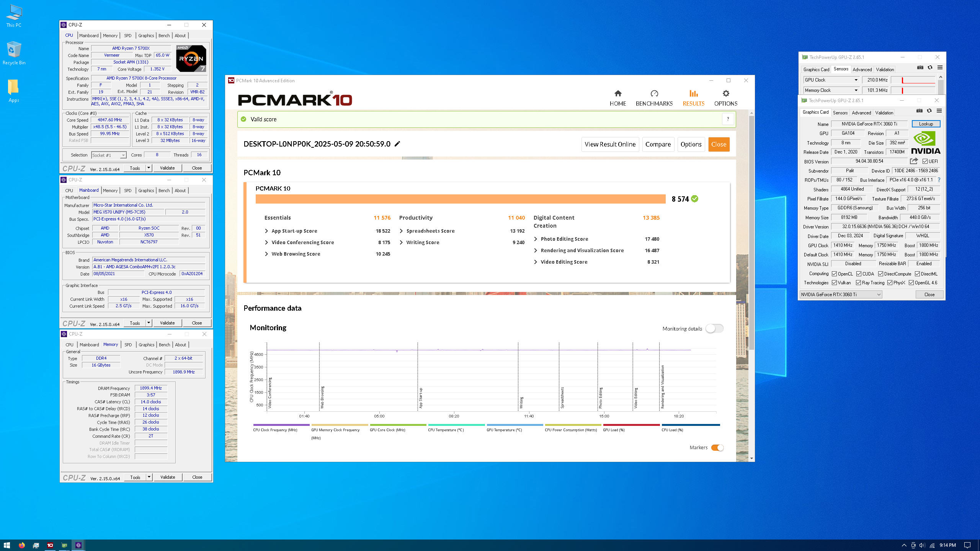
Task: Open the Apps folder on desktop
Action: (14, 91)
